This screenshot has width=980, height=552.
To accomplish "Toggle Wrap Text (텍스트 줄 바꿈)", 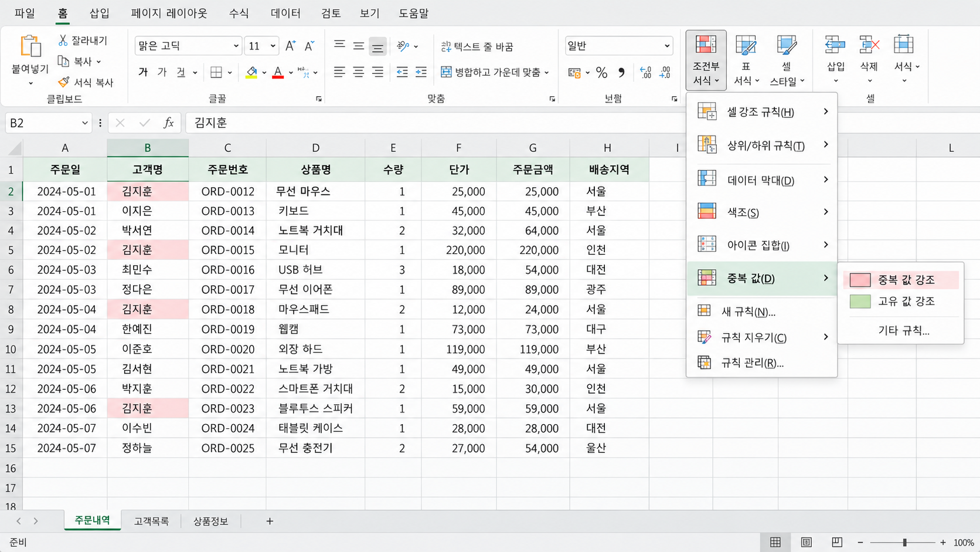I will [477, 46].
